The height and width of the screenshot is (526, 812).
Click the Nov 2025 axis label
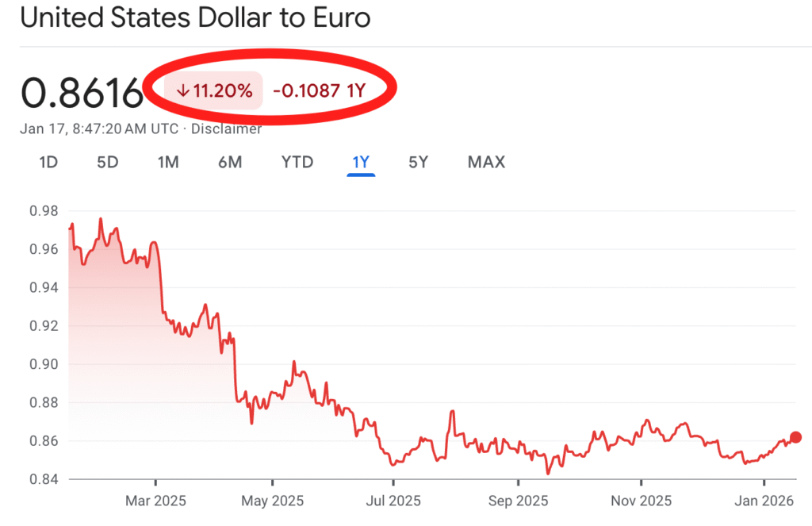click(642, 501)
